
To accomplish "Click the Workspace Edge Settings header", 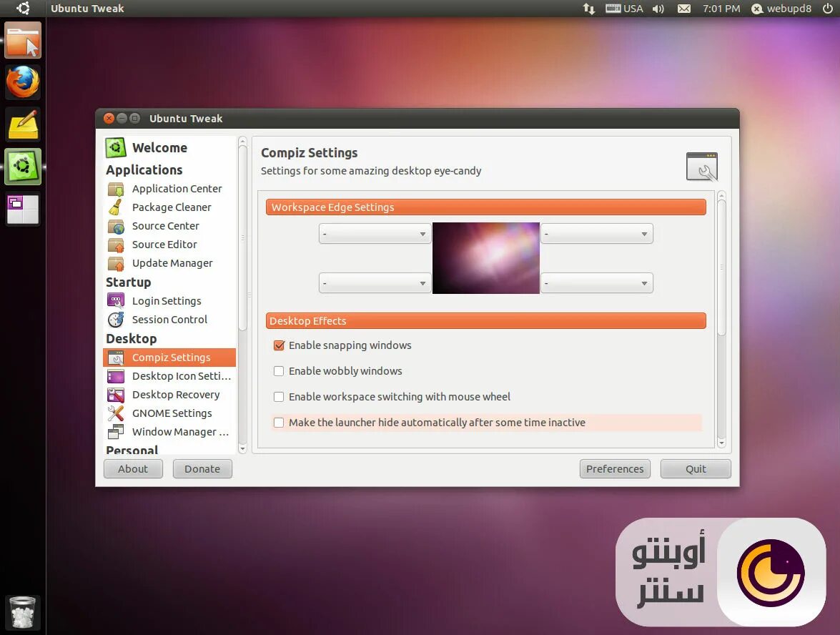I will (486, 207).
